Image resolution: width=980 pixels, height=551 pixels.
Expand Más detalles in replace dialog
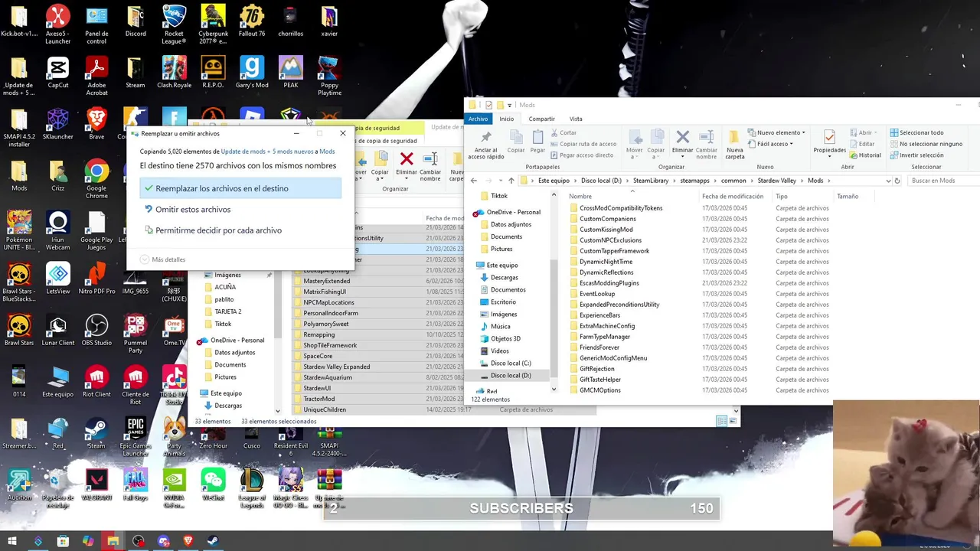pos(163,259)
